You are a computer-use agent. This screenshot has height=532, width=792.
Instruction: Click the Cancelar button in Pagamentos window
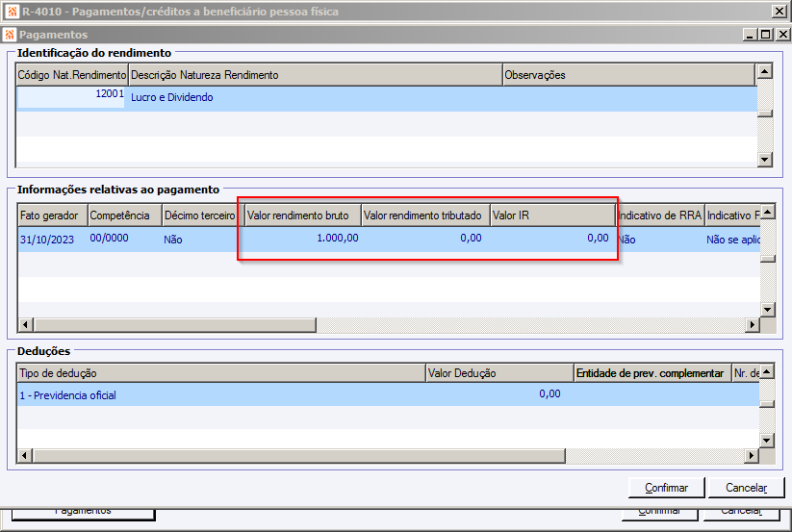click(746, 488)
